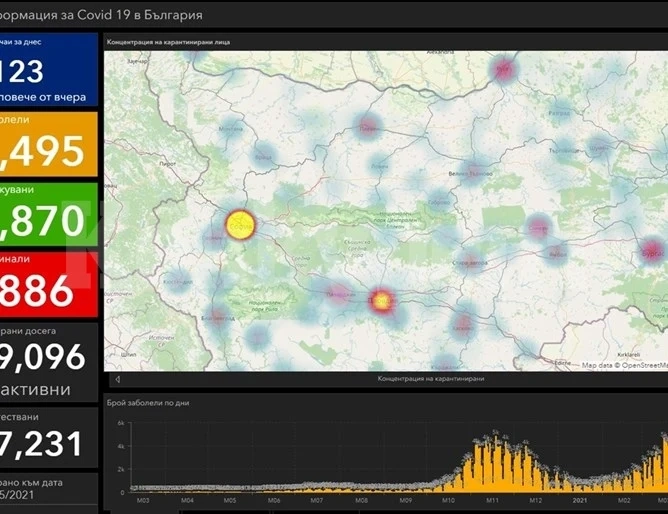Click the Pleven hotspot on the map
668x514 pixels.
[x=367, y=126]
